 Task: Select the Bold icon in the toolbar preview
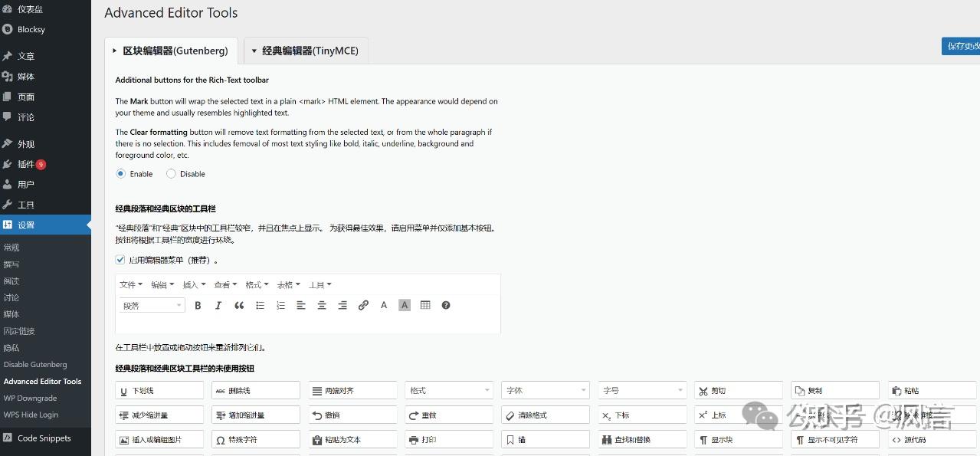click(x=198, y=305)
